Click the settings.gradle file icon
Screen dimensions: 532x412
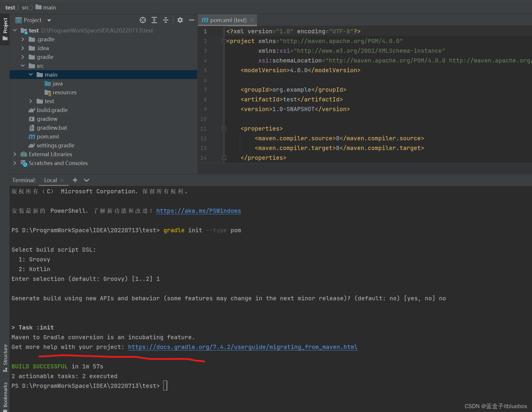tap(32, 146)
